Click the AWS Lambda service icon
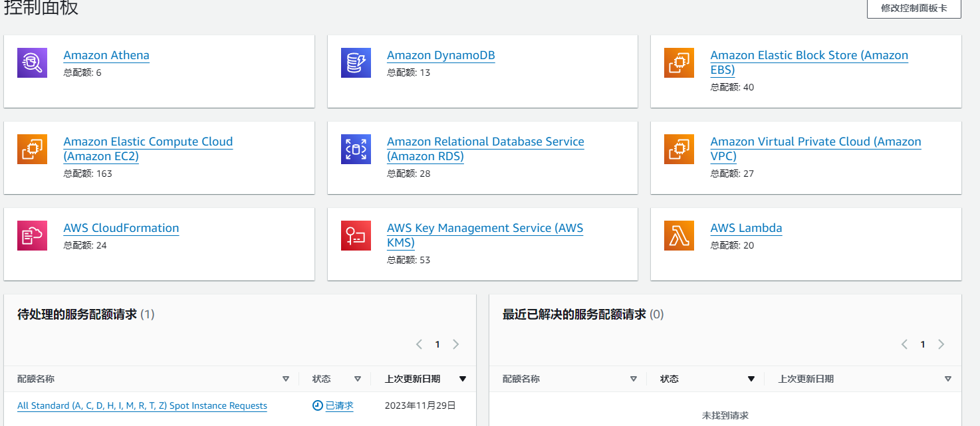The width and height of the screenshot is (980, 426). [x=679, y=236]
